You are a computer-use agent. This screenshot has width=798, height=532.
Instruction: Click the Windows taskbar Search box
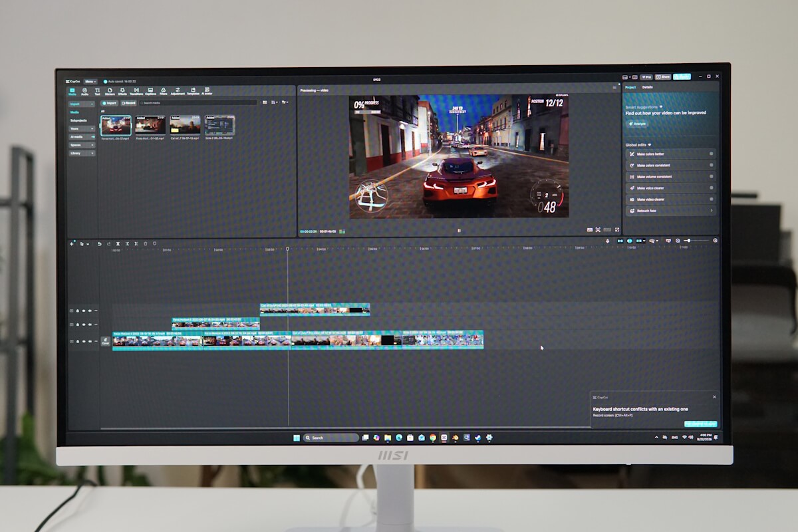coord(331,438)
